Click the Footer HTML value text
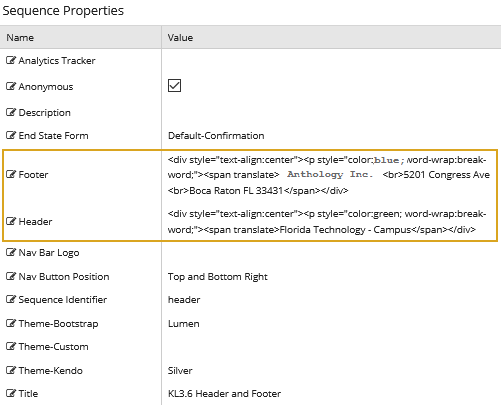The image size is (501, 408). (x=329, y=175)
